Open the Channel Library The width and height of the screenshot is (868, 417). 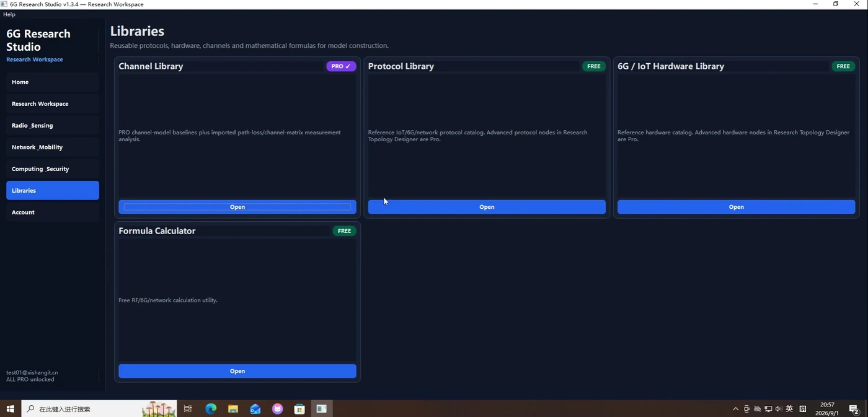(x=237, y=207)
